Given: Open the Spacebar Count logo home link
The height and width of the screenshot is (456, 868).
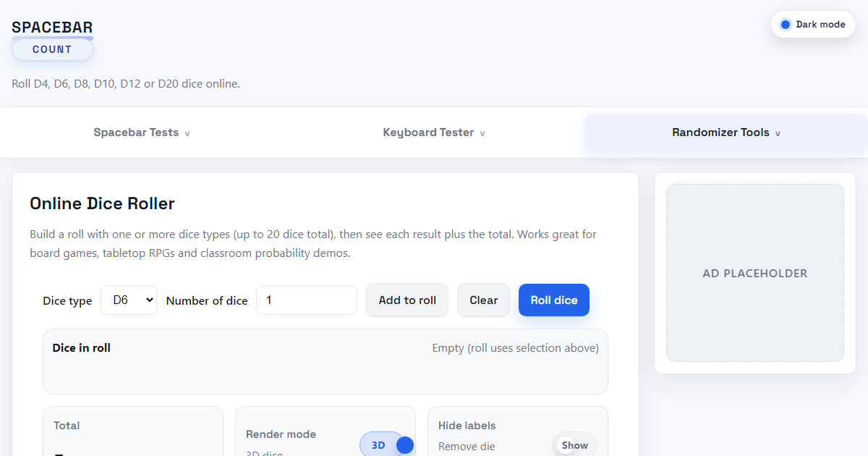Looking at the screenshot, I should (x=52, y=39).
